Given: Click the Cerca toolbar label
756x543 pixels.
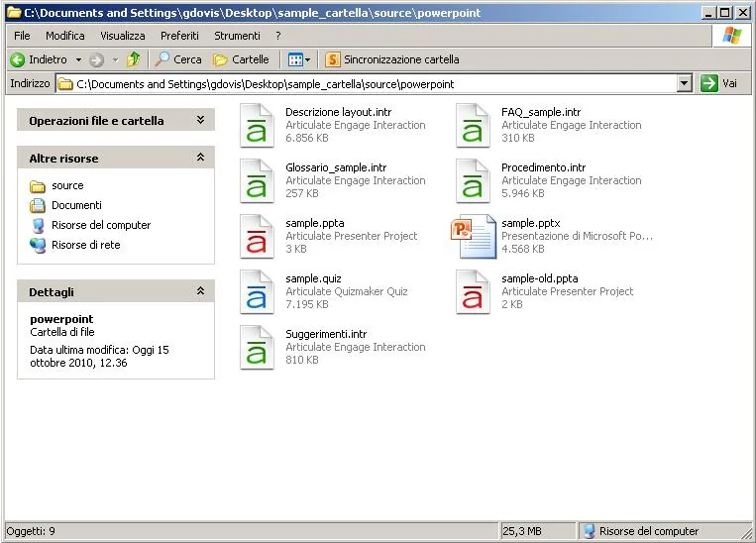Looking at the screenshot, I should click(187, 59).
